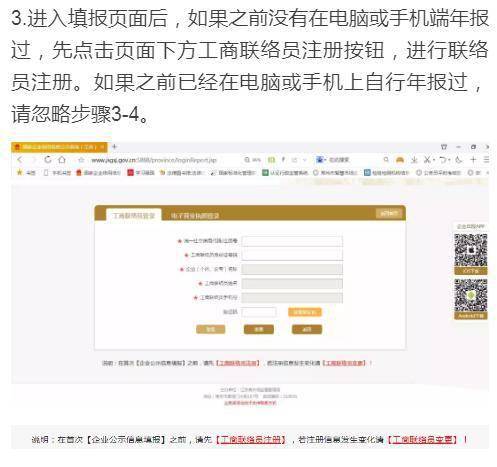Focus the 工商联络员身份证号码 input field
497x467 pixels.
[x=292, y=255]
